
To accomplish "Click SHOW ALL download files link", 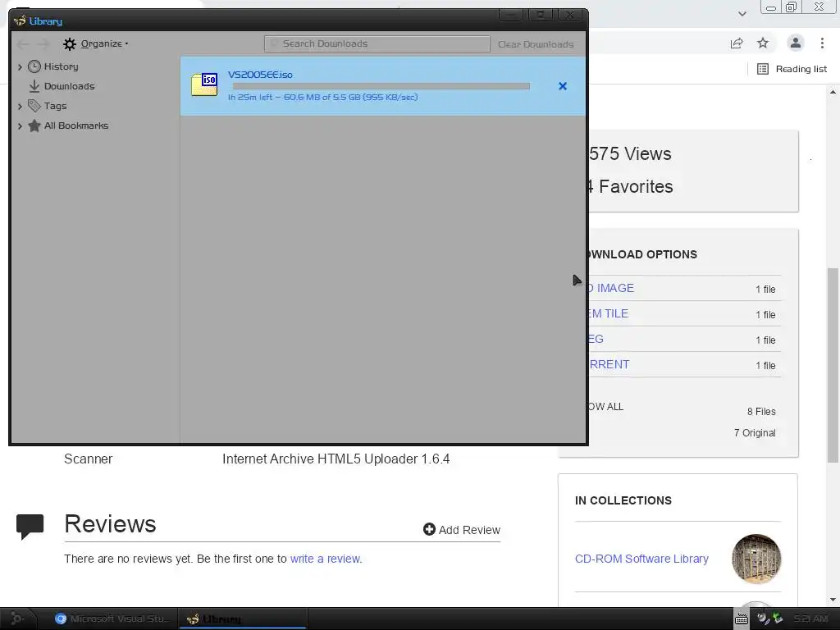I will pyautogui.click(x=606, y=407).
